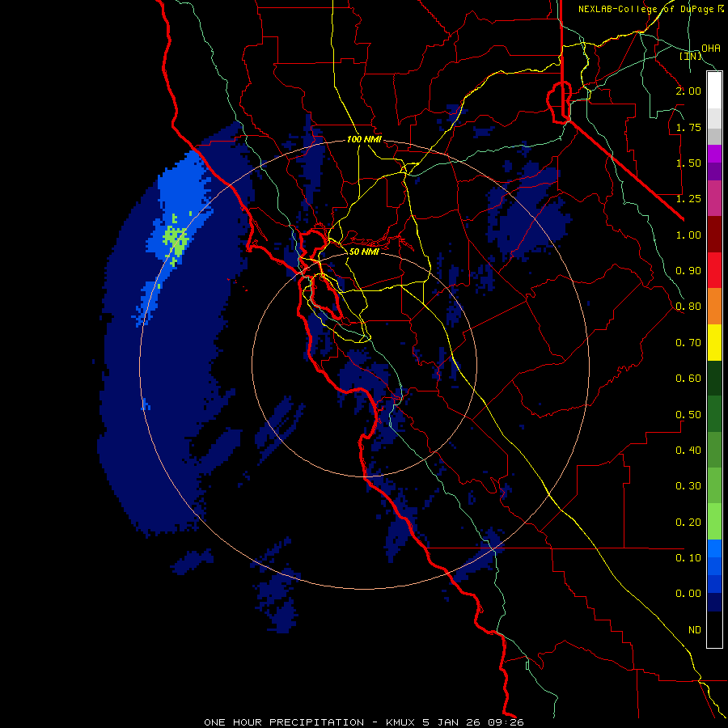This screenshot has width=728, height=728.
Task: Click the OHA product label above legend
Action: coord(711,48)
